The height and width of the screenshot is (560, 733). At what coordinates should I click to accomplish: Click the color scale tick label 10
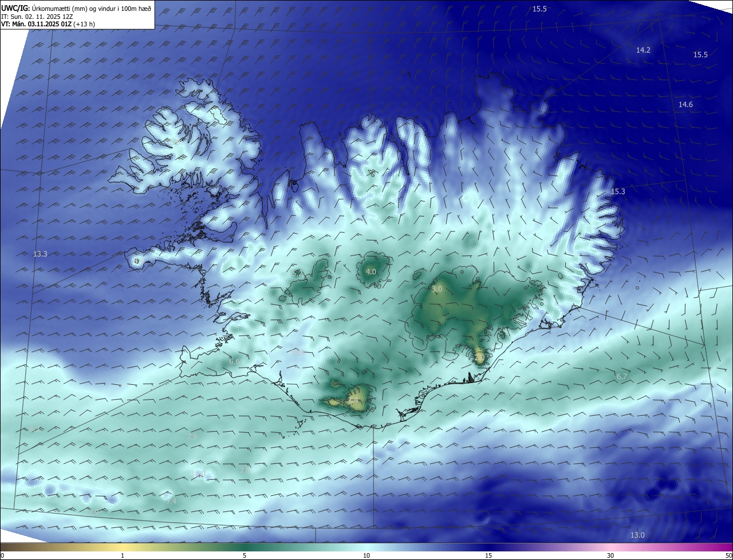point(366,555)
